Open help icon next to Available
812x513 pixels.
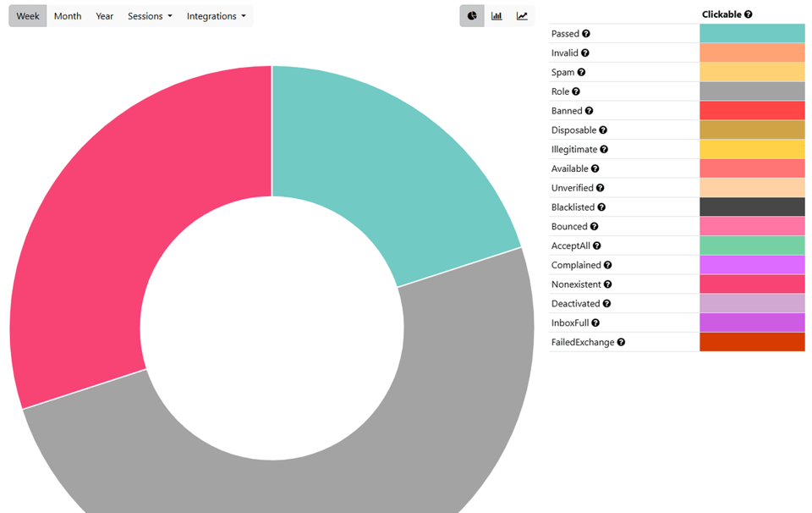(595, 168)
